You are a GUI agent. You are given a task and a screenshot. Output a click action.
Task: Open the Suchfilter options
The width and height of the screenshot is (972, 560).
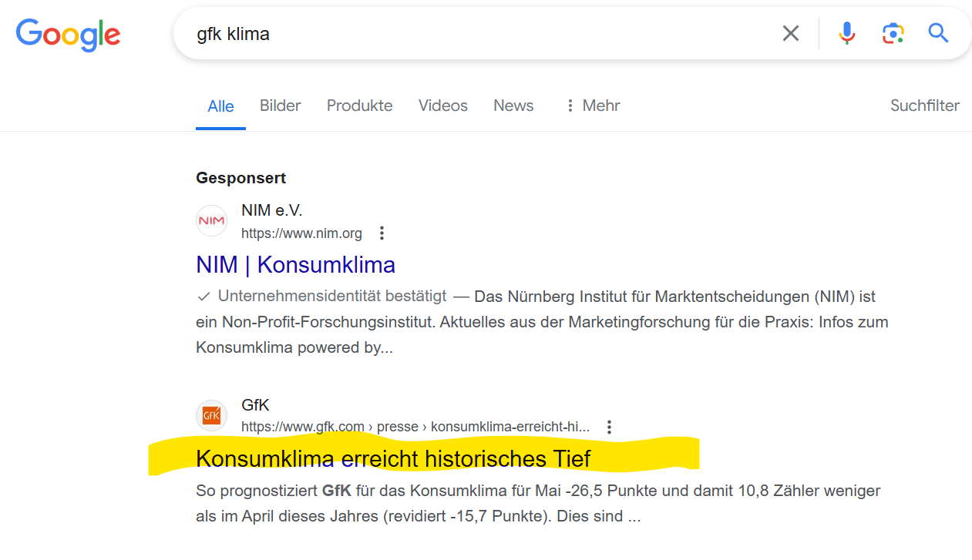(x=925, y=106)
